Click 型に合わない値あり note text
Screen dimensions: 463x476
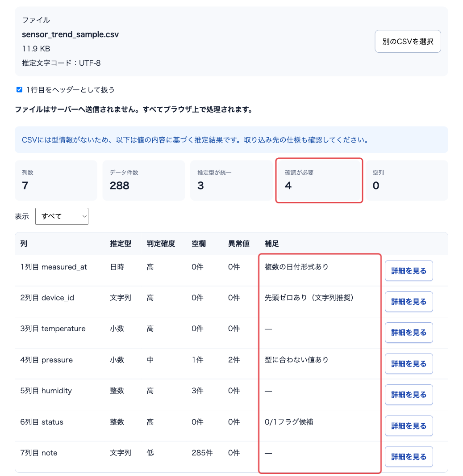coord(296,360)
